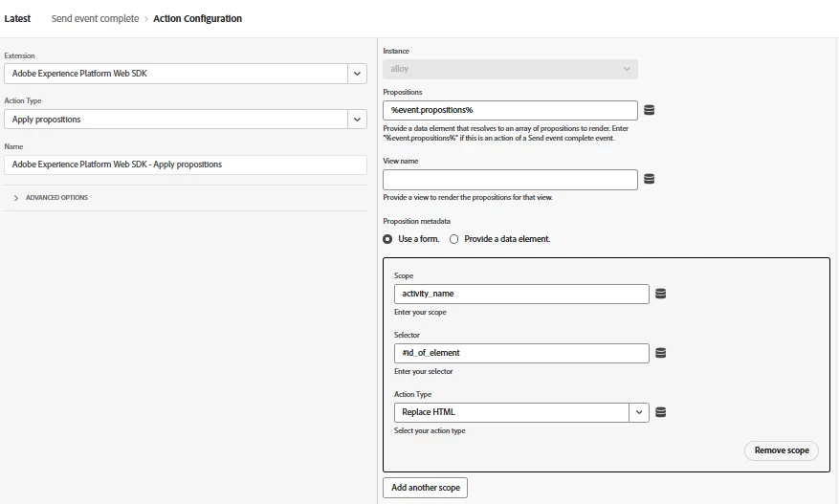Click the Remove scope button
Viewport: 839px width, 504px height.
click(x=782, y=450)
